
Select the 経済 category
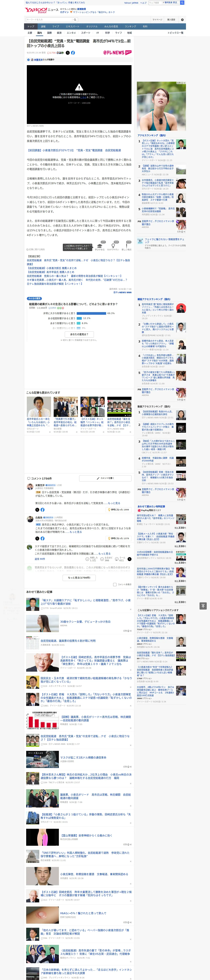[x=59, y=33]
